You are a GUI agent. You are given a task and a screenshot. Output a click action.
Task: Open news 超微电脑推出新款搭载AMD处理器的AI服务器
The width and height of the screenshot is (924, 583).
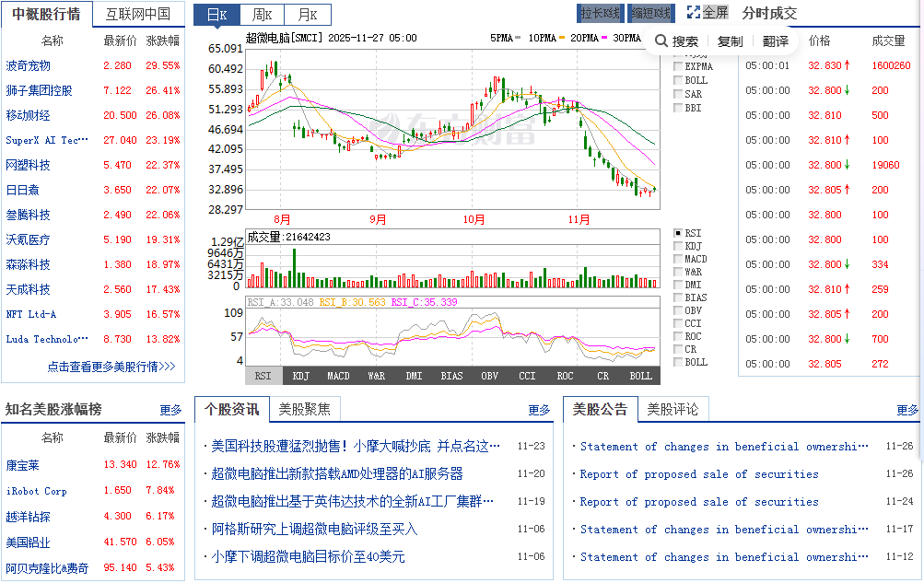coord(337,473)
